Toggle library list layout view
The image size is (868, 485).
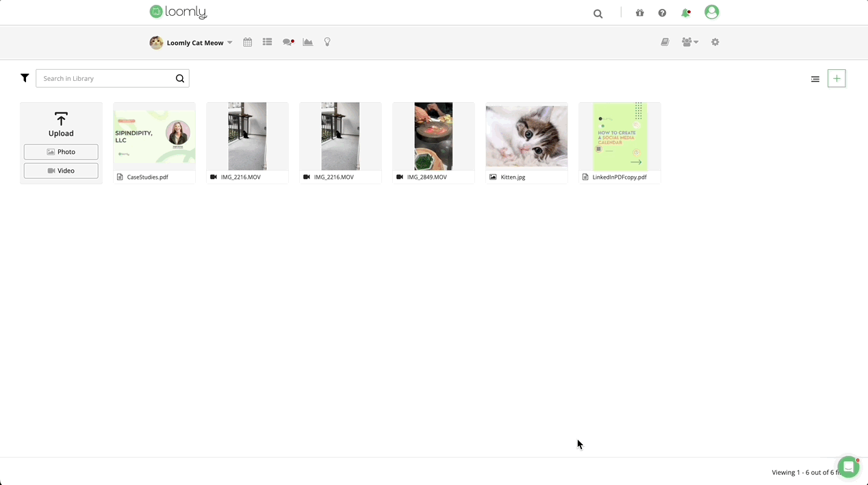(x=815, y=79)
